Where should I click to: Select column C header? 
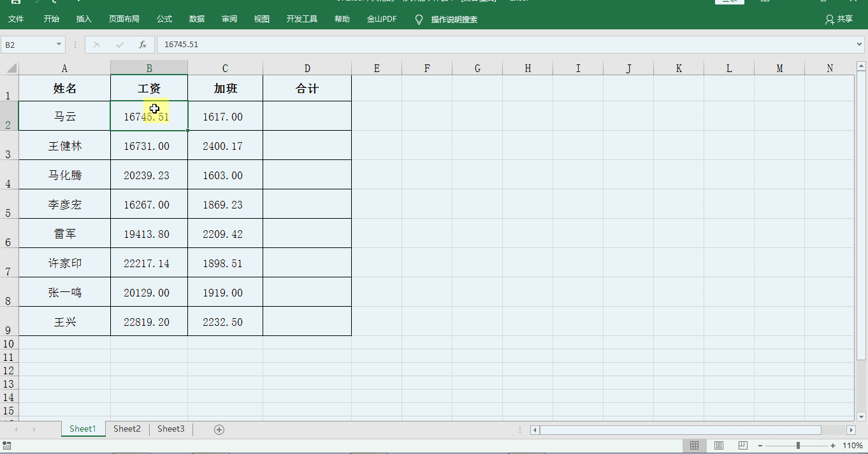pyautogui.click(x=225, y=68)
